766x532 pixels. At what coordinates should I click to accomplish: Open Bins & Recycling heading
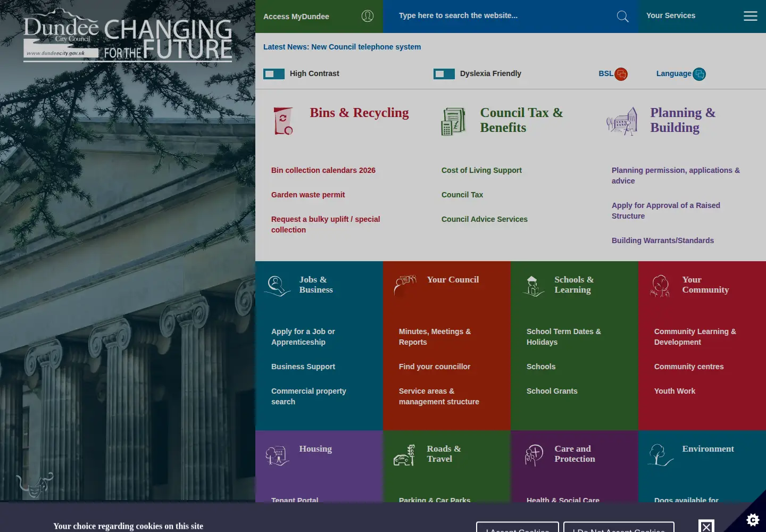click(360, 113)
